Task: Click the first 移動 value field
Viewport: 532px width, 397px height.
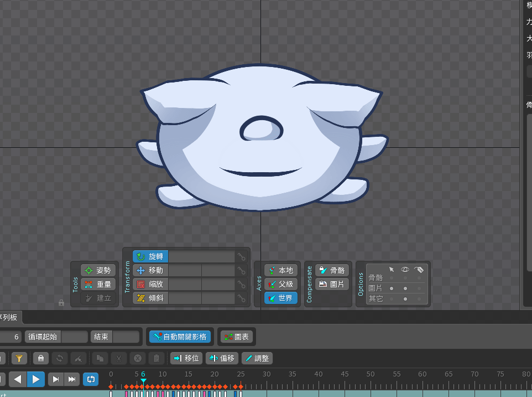Action: pos(185,270)
